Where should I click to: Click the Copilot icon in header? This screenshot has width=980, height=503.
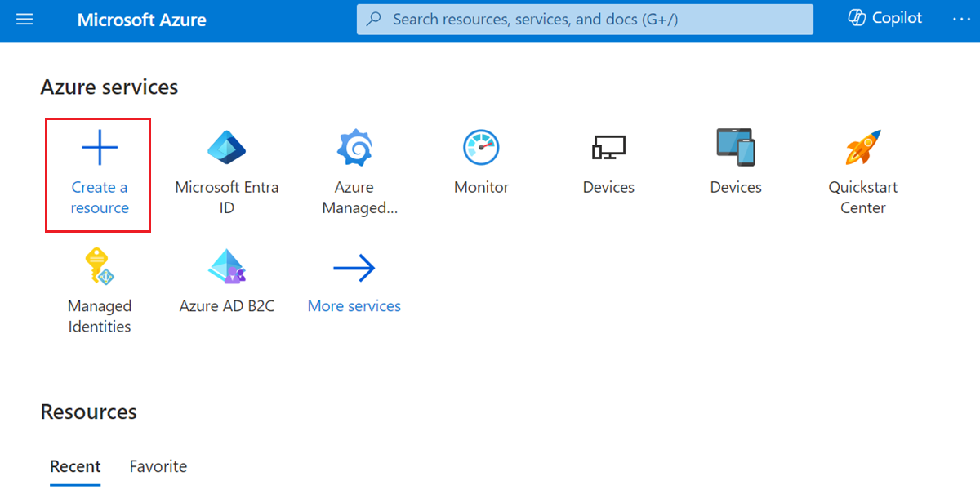[857, 18]
